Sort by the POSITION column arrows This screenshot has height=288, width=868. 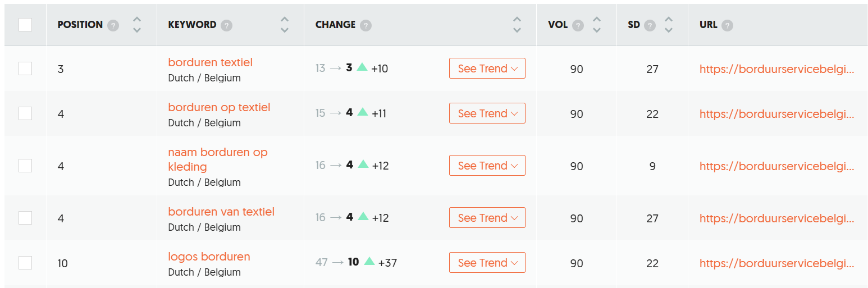point(137,25)
